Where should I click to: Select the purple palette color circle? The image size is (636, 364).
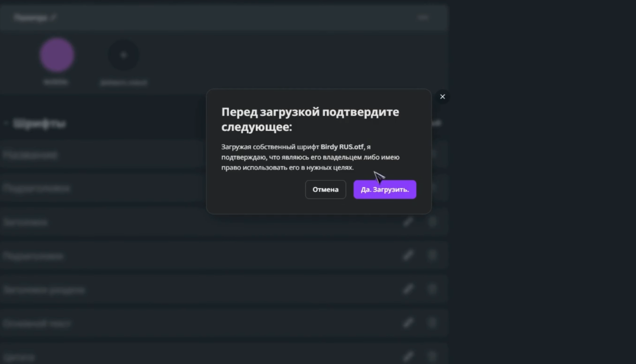click(x=57, y=55)
